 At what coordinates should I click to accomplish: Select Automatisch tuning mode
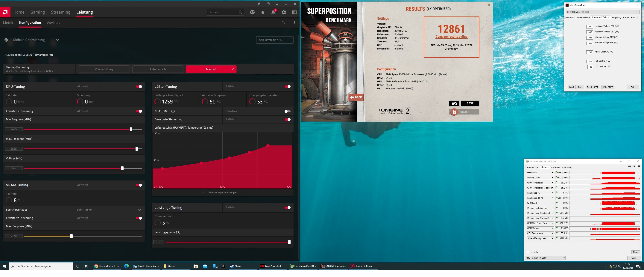(x=157, y=69)
